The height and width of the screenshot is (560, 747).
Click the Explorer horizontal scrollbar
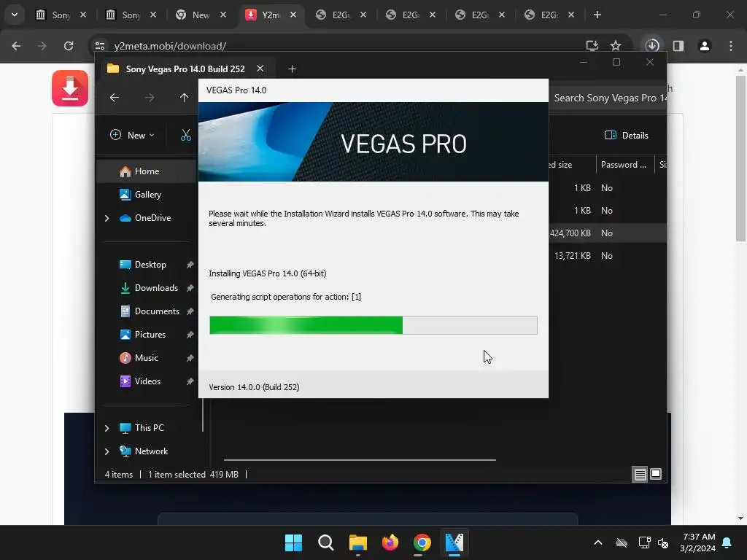pos(360,460)
